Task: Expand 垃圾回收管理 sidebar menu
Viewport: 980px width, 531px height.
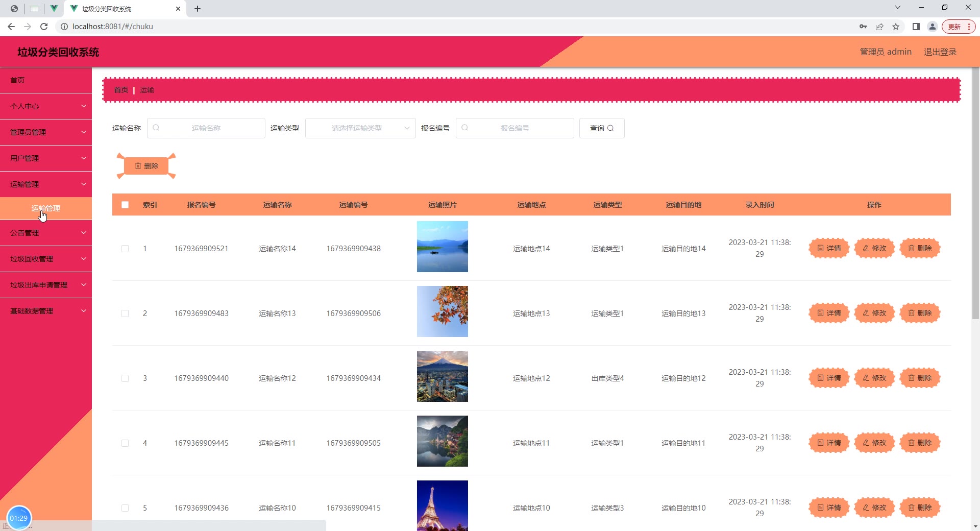Action: pos(46,259)
